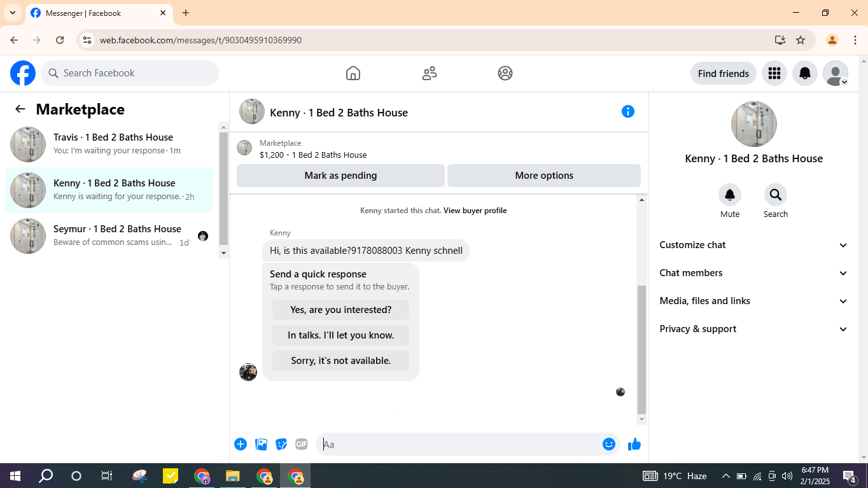Open the Facebook logo home link
Image resolution: width=868 pixels, height=488 pixels.
[23, 73]
